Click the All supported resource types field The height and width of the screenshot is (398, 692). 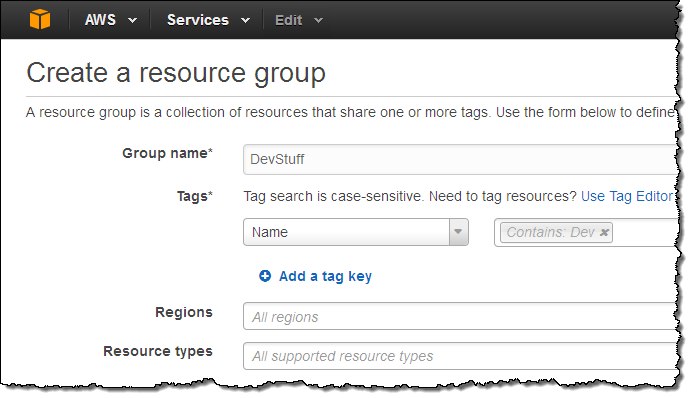tap(460, 356)
